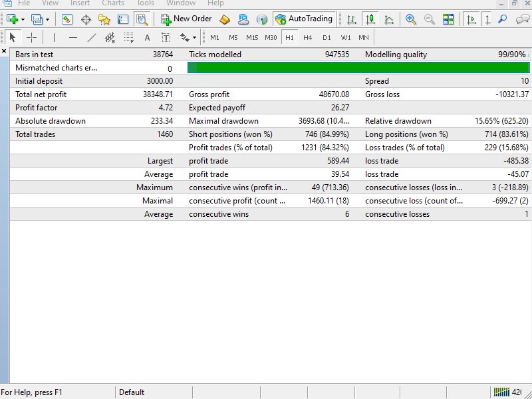The width and height of the screenshot is (532, 399).
Task: Expand the Arrows objects dropdown
Action: [x=194, y=38]
